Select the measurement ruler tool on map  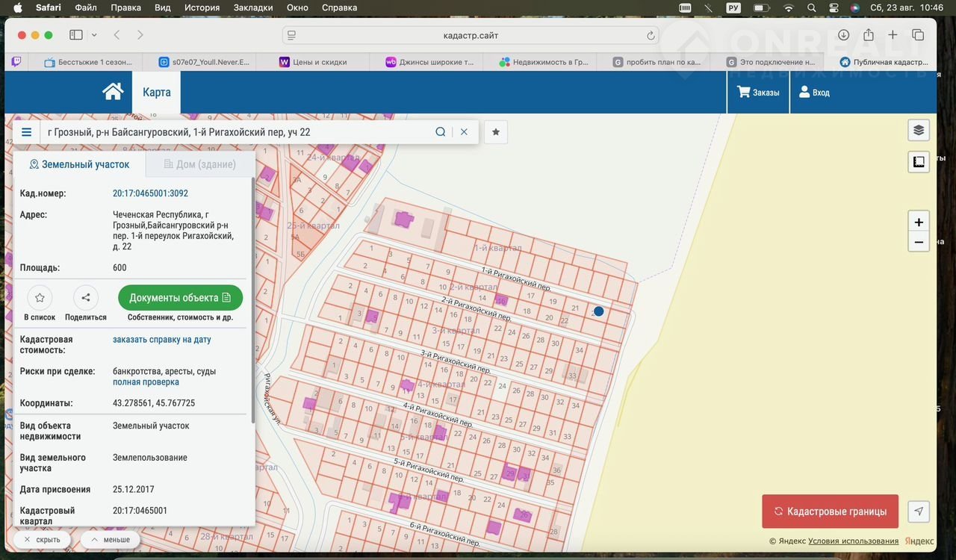pyautogui.click(x=919, y=161)
